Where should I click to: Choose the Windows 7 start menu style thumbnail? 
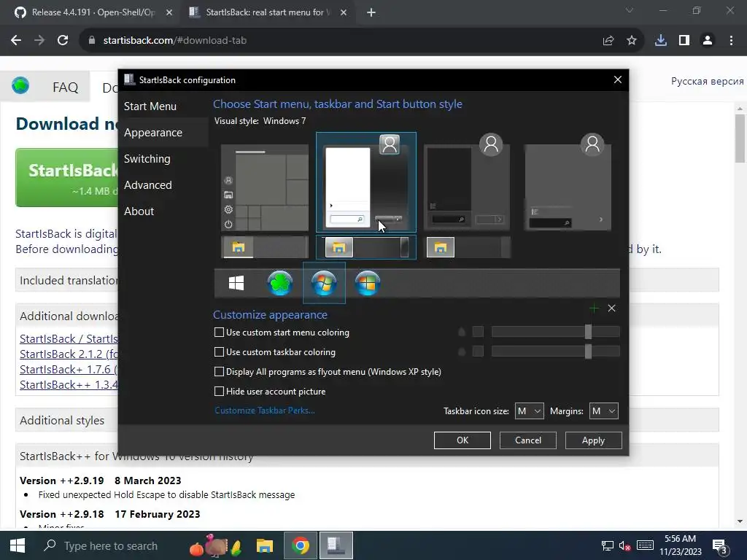point(366,182)
